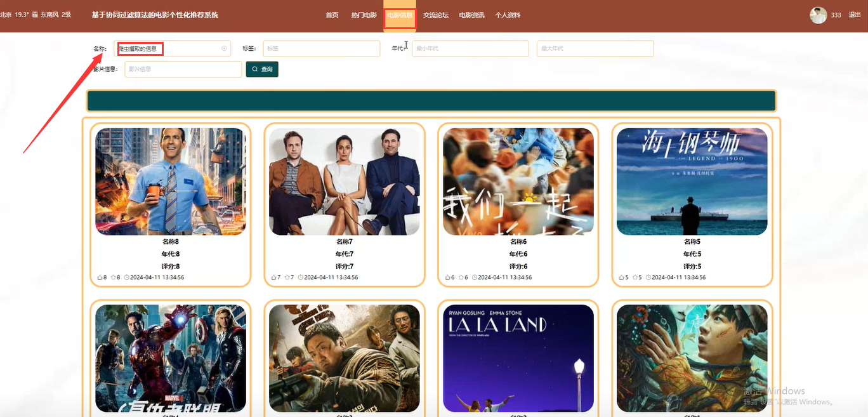Click the username 333 in the header

click(836, 15)
